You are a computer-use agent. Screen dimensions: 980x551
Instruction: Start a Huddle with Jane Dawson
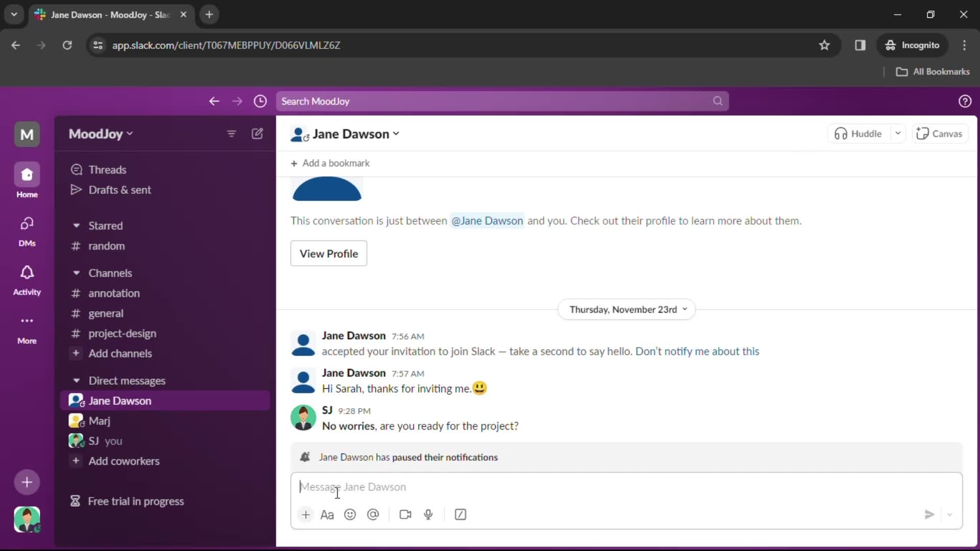coord(859,134)
